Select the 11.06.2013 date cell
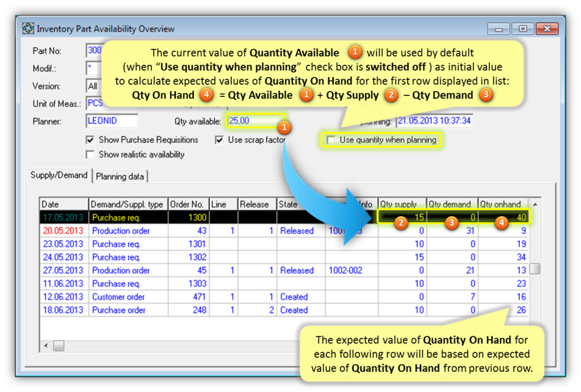 pos(63,283)
